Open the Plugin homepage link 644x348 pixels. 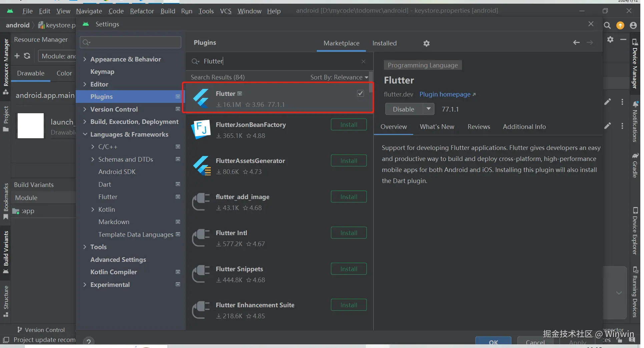click(x=448, y=95)
